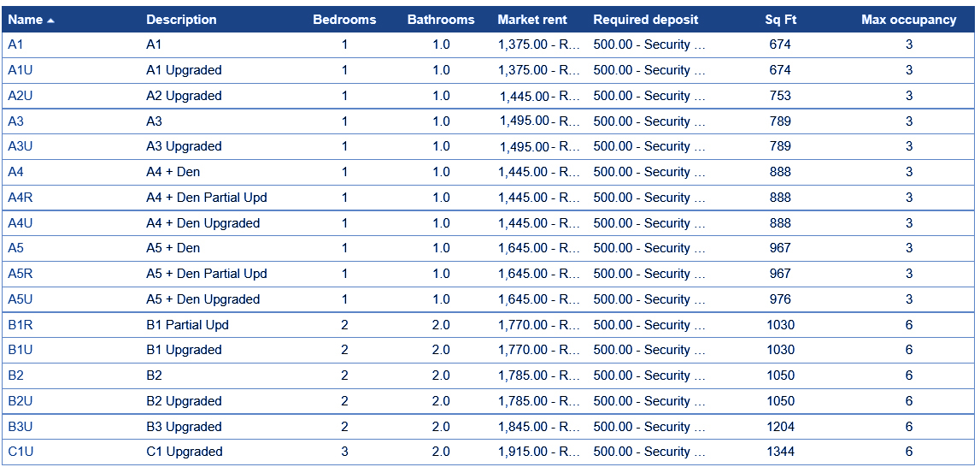Open the A1 unit type link
Viewport: 980px width, 467px height.
point(16,44)
